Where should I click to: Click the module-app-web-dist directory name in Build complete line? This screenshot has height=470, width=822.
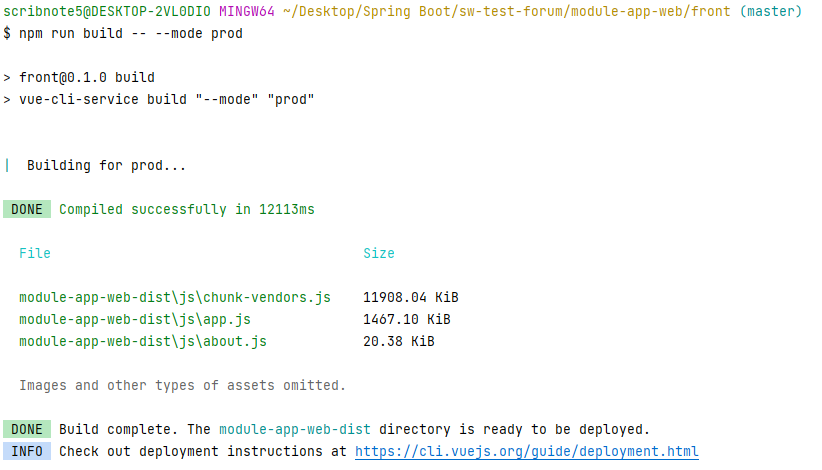click(x=294, y=430)
